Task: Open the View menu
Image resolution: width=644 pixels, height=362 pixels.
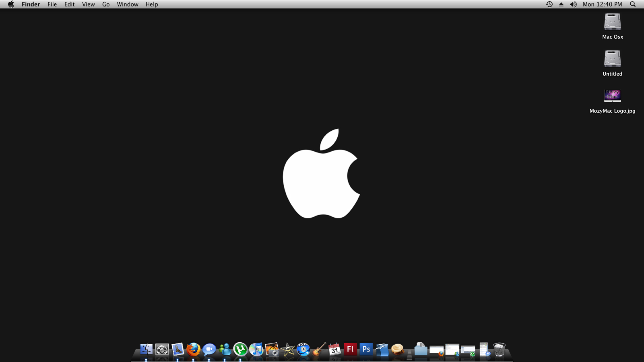Action: (88, 4)
